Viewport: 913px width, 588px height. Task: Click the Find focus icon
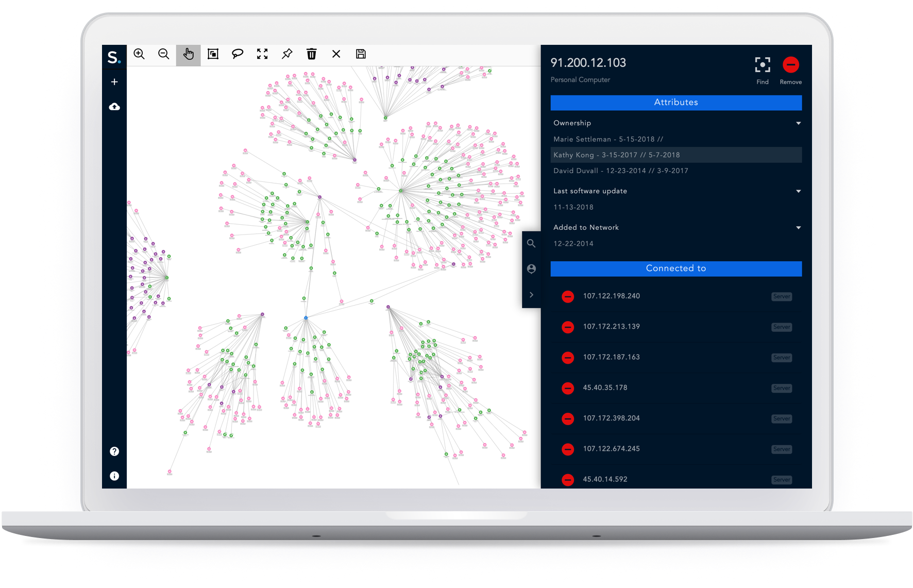(x=763, y=65)
